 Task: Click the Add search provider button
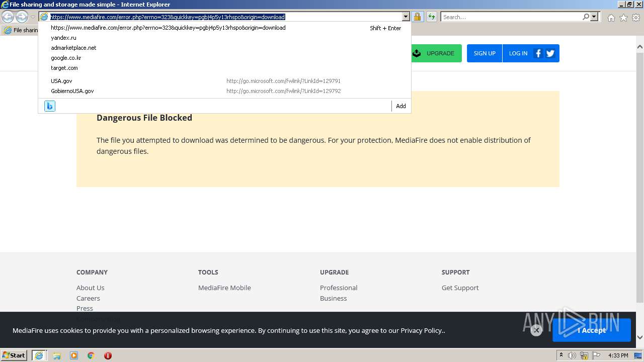[401, 106]
